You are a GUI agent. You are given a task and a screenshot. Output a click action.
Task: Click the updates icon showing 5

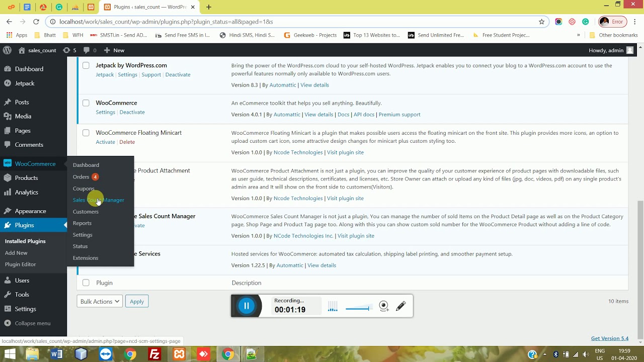pyautogui.click(x=69, y=50)
